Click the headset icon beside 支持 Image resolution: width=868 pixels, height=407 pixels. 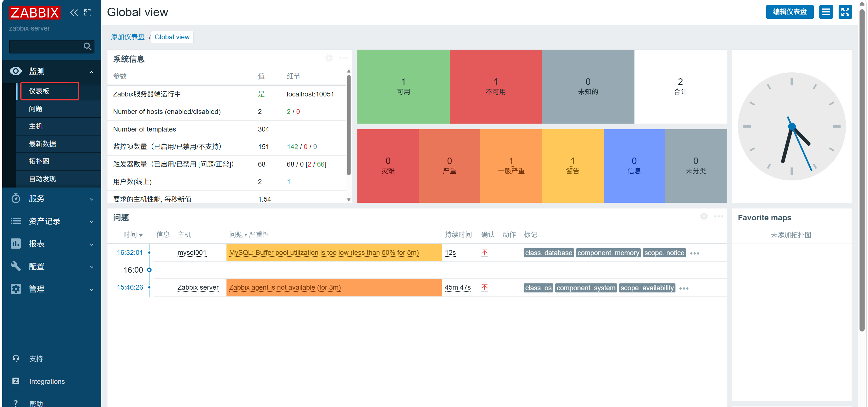(16, 358)
